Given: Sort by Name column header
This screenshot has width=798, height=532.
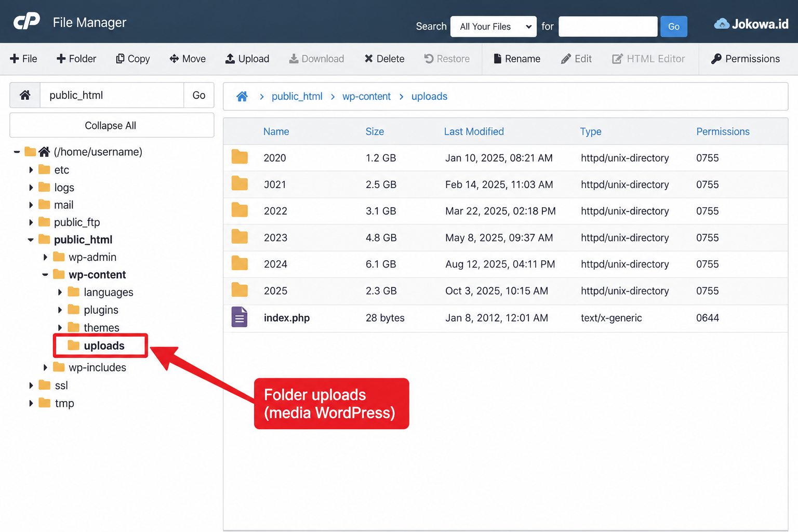Looking at the screenshot, I should pos(276,131).
